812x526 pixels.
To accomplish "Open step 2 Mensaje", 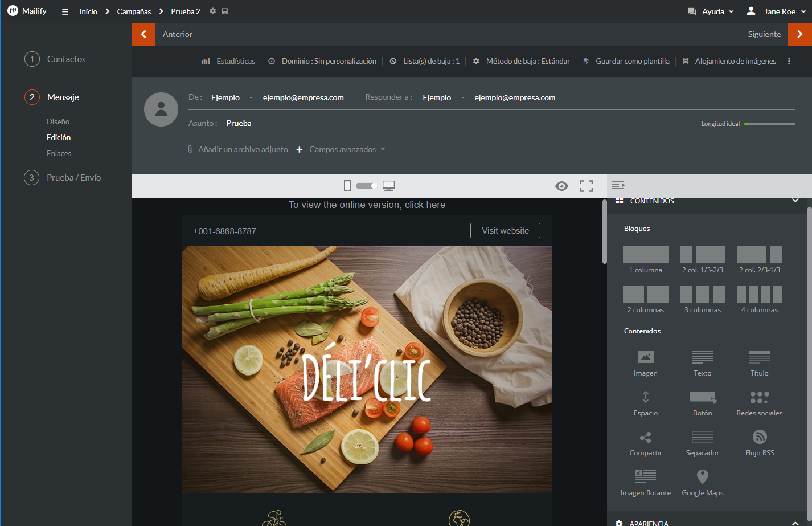I will 52,97.
